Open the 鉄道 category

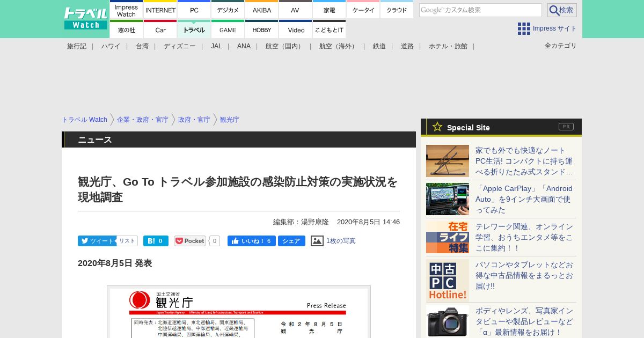(x=379, y=46)
